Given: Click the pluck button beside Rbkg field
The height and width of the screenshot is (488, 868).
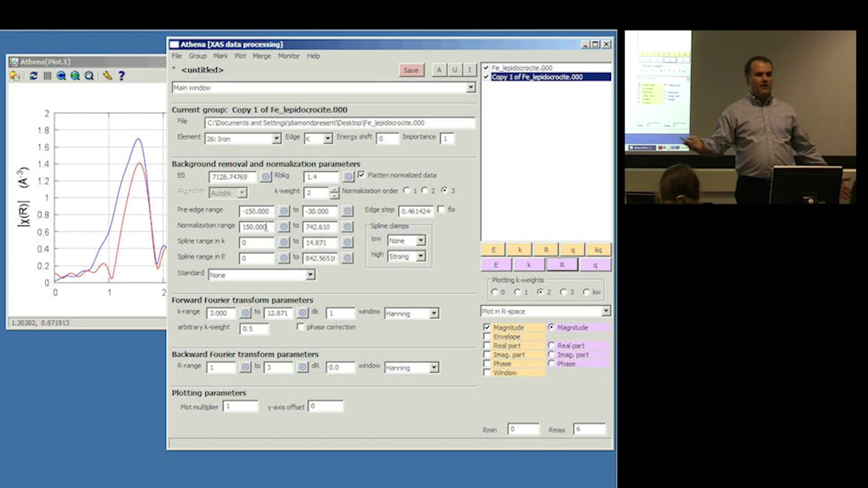Looking at the screenshot, I should click(348, 177).
